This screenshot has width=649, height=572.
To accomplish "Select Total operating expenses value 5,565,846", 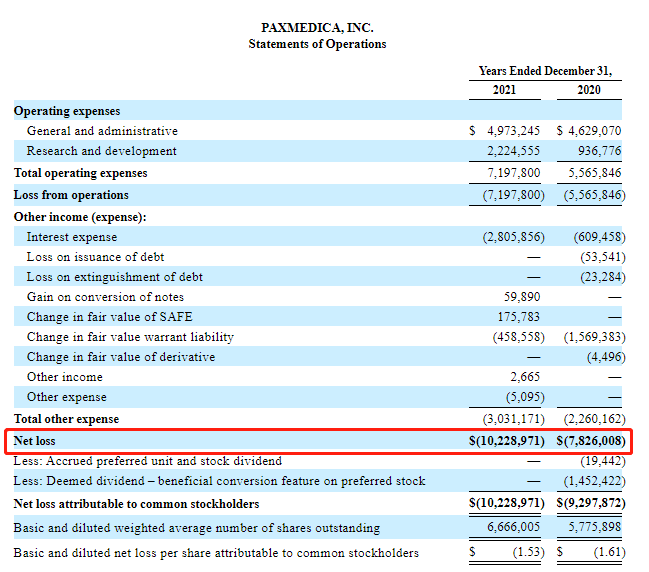I will click(x=594, y=173).
